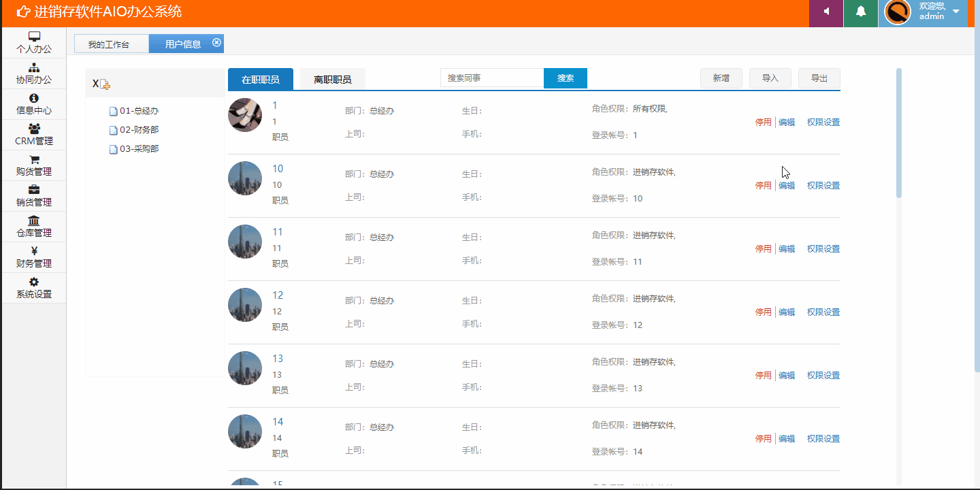Click the admin avatar in the header
The width and height of the screenshot is (980, 490).
[x=898, y=12]
